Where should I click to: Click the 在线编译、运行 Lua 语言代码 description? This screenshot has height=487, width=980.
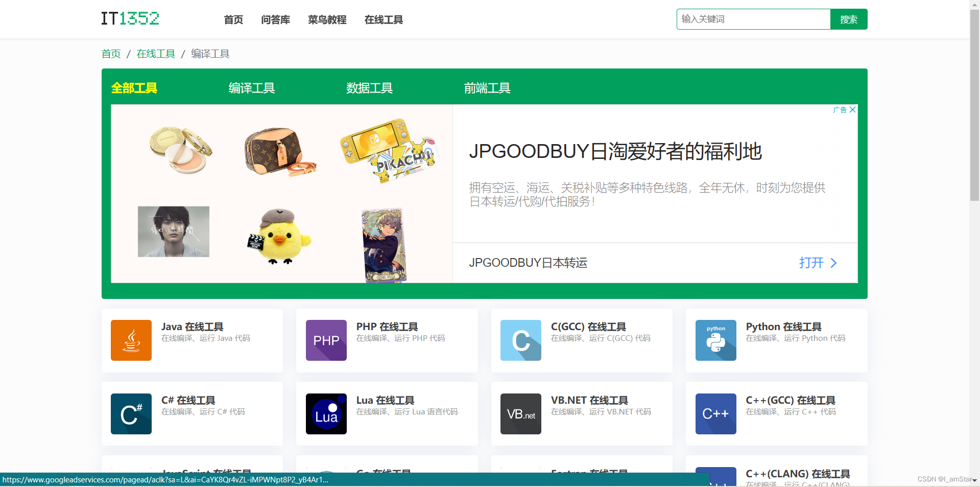[x=407, y=412]
